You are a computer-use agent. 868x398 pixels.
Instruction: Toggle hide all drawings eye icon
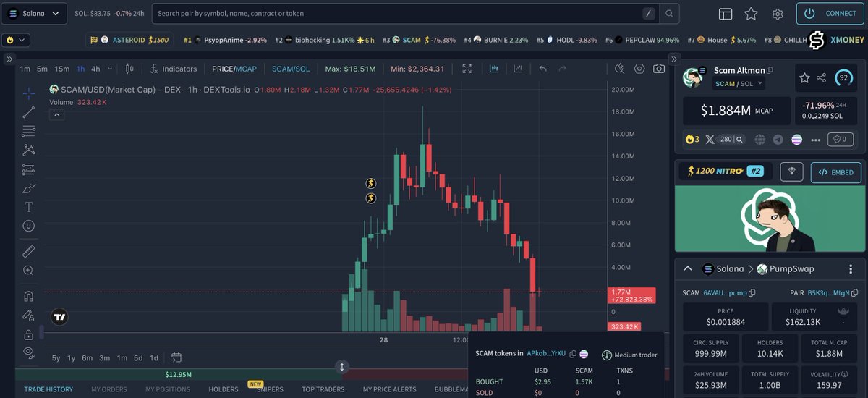pyautogui.click(x=29, y=352)
